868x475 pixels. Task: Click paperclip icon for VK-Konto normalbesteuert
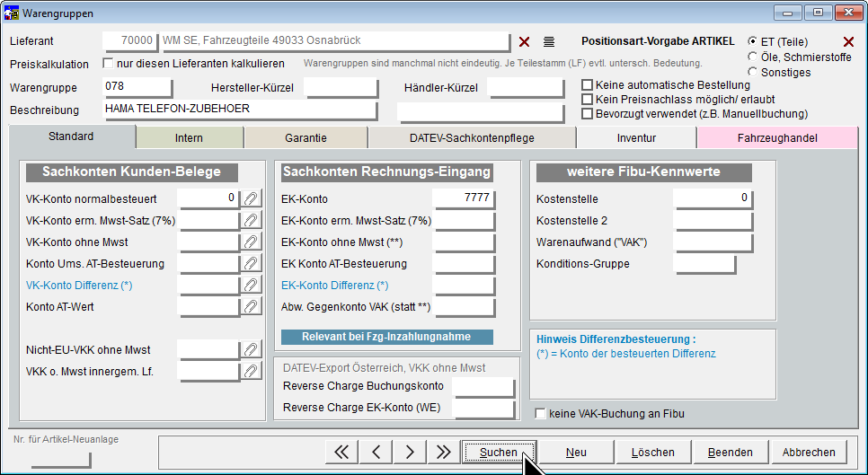[252, 198]
